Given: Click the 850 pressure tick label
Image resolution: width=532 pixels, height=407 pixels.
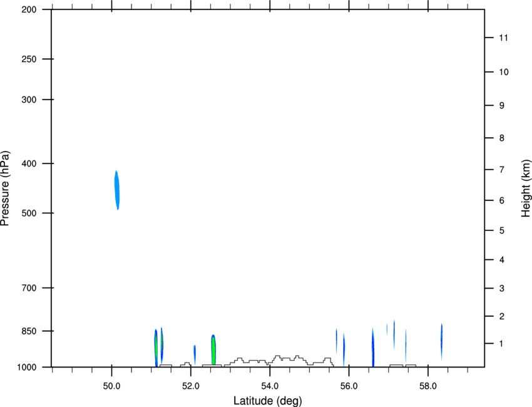Looking at the screenshot, I should [29, 331].
